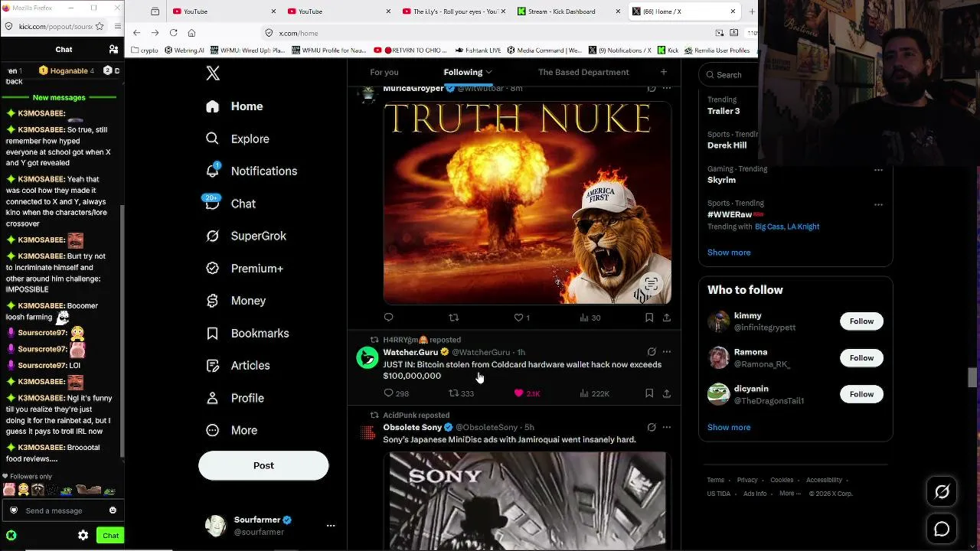Open more options for the Skyrim trend

click(x=878, y=170)
